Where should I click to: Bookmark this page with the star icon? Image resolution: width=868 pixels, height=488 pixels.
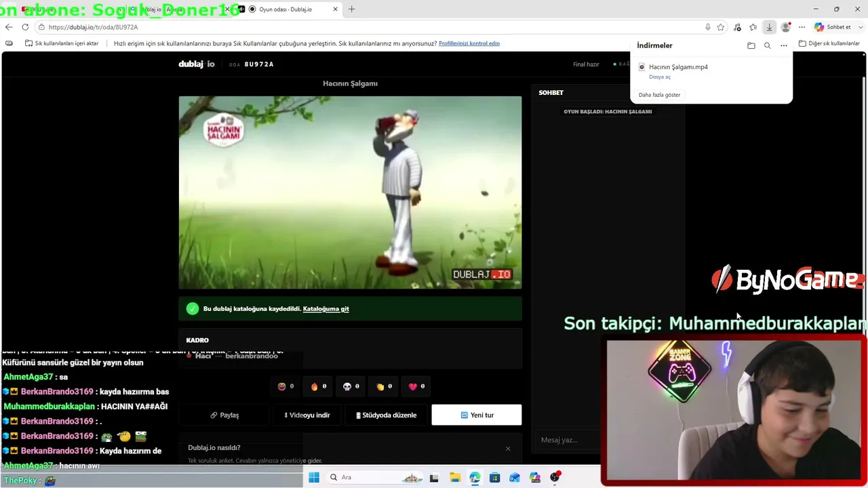[720, 27]
